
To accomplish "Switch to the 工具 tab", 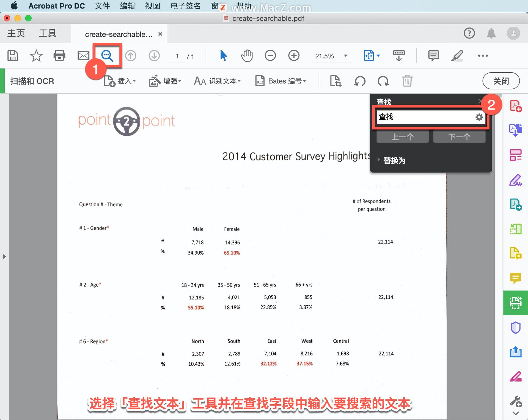I will (x=48, y=34).
